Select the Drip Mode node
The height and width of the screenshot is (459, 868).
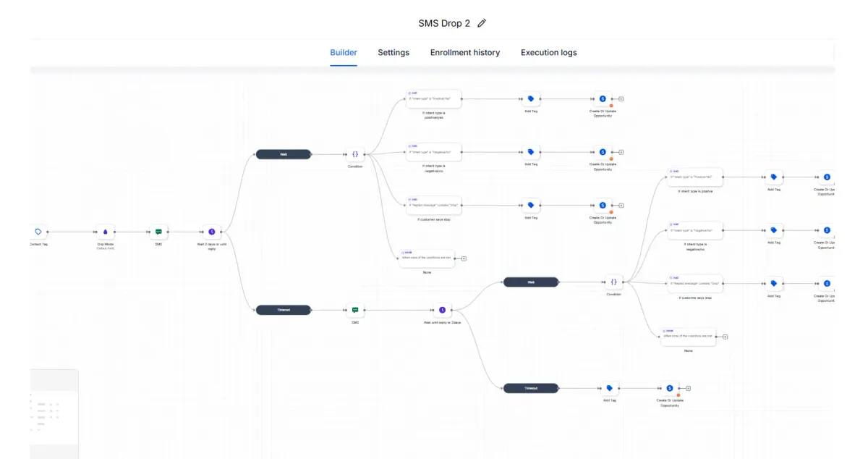106,232
